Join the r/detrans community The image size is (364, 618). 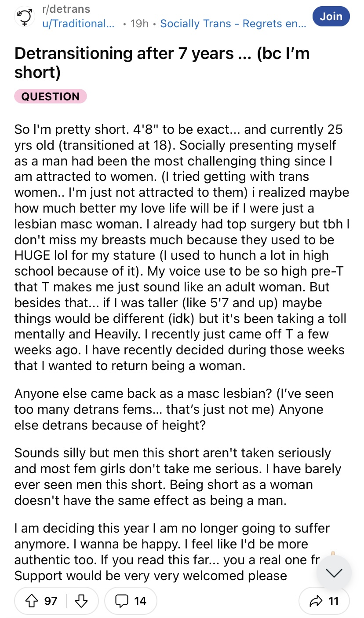(x=331, y=16)
